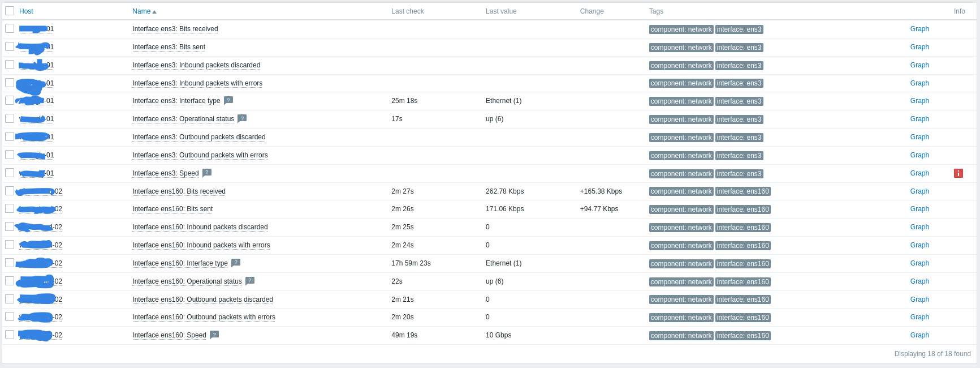Click help icon beside ens160 Operational status
The image size is (980, 368).
[250, 281]
